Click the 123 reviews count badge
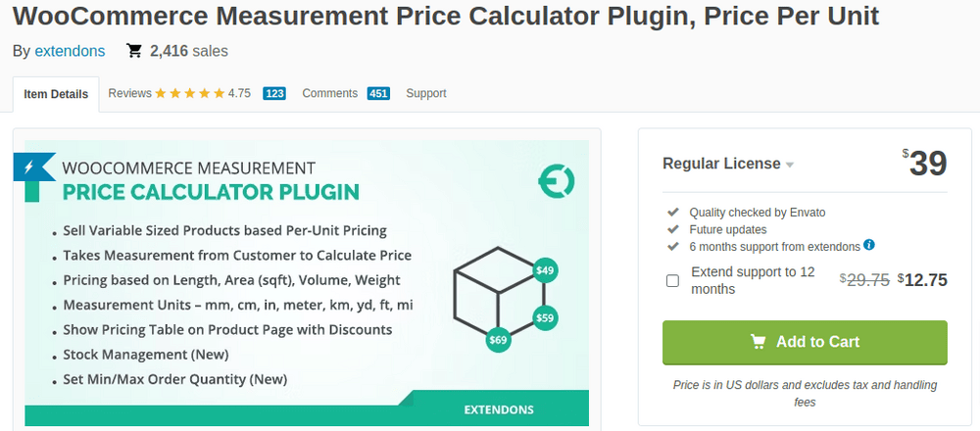Viewport: 980px width, 431px height. tap(274, 94)
